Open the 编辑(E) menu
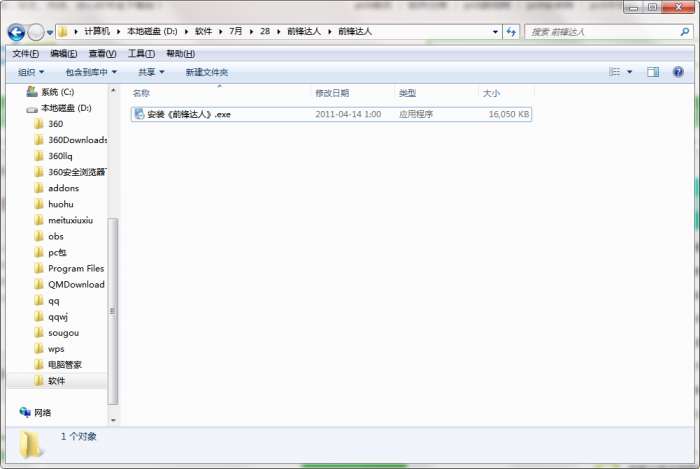Screen dimensions: 700x469 [63, 54]
